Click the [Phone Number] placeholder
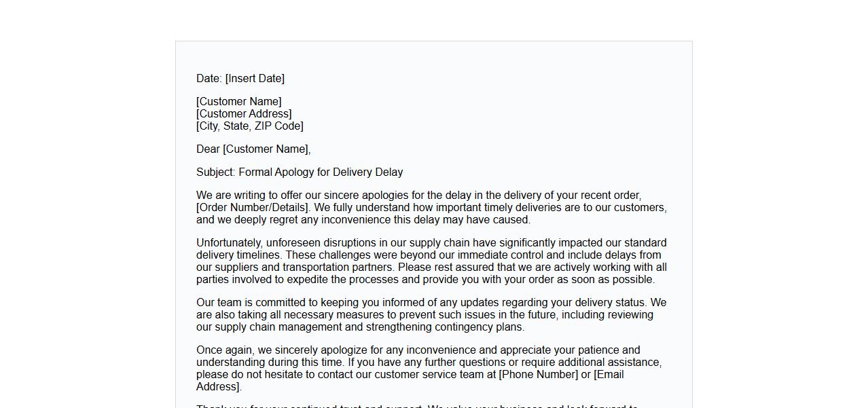This screenshot has height=408, width=868. point(541,375)
